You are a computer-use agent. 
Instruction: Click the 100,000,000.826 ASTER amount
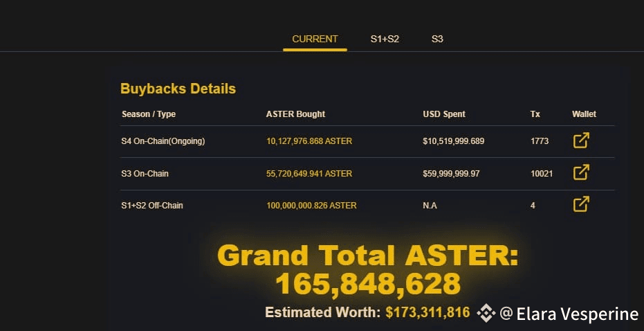click(311, 206)
